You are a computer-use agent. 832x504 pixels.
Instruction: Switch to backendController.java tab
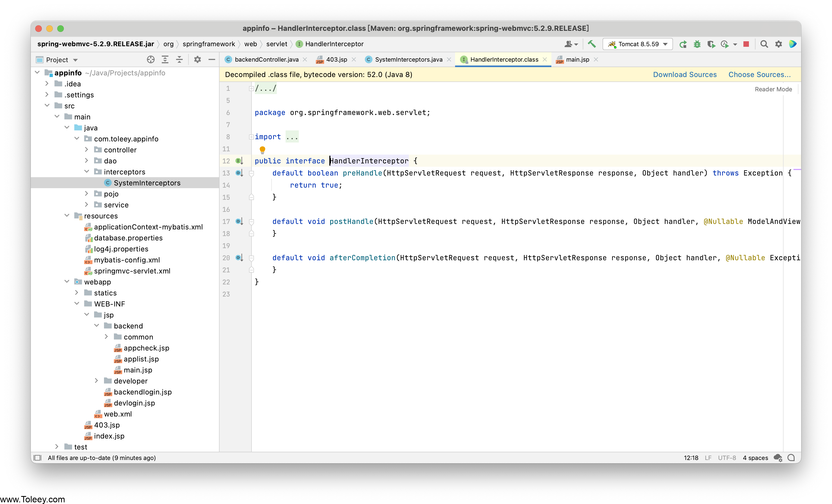(x=266, y=59)
